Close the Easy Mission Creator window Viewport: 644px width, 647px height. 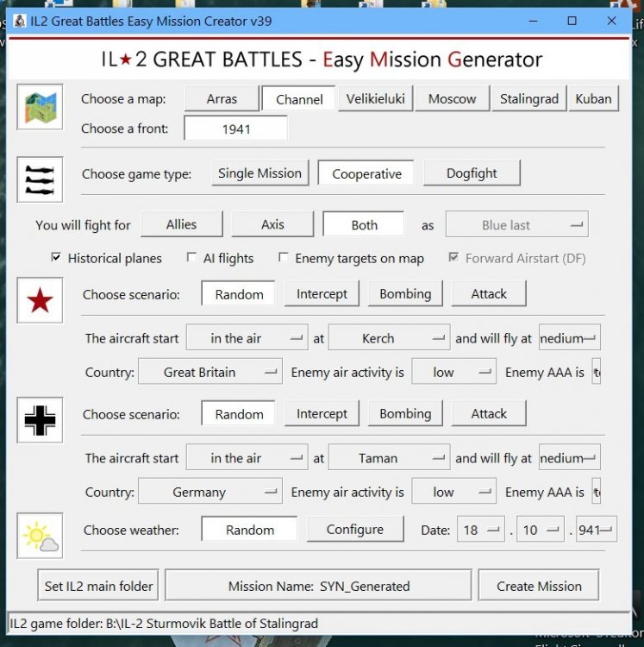(x=611, y=21)
